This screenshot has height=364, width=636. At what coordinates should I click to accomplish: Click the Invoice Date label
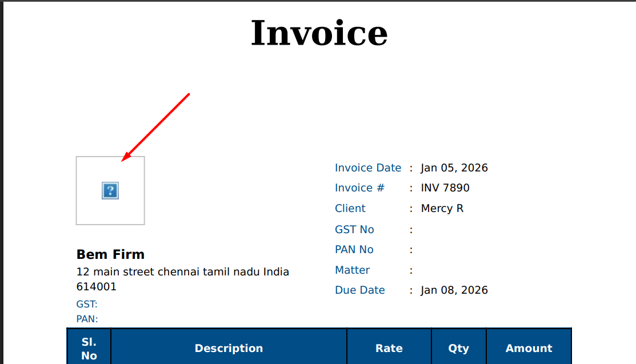pyautogui.click(x=368, y=168)
